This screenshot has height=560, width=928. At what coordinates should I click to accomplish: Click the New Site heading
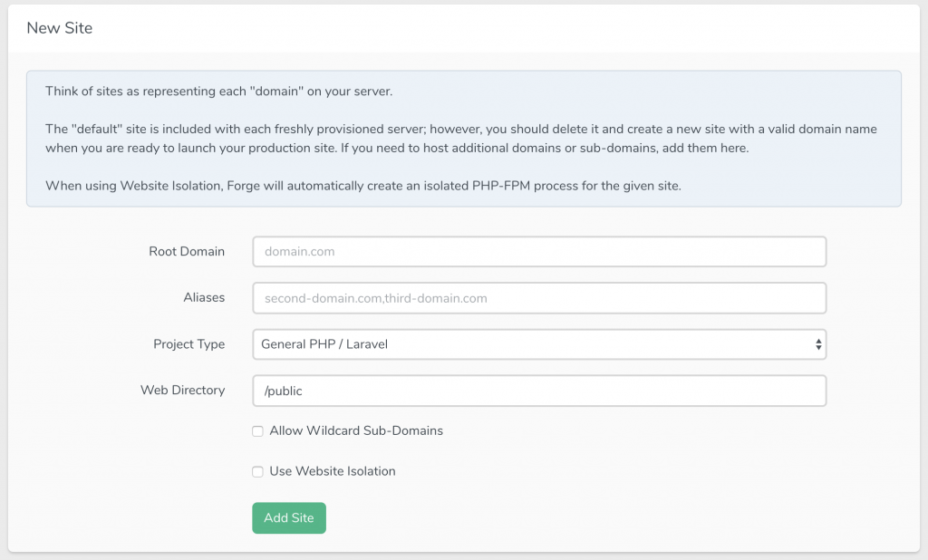tap(60, 28)
